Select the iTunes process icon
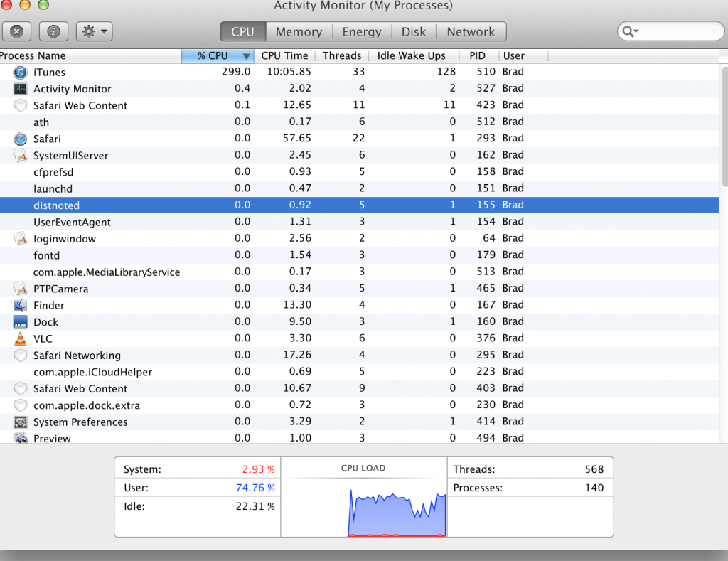The image size is (728, 561). coord(21,73)
